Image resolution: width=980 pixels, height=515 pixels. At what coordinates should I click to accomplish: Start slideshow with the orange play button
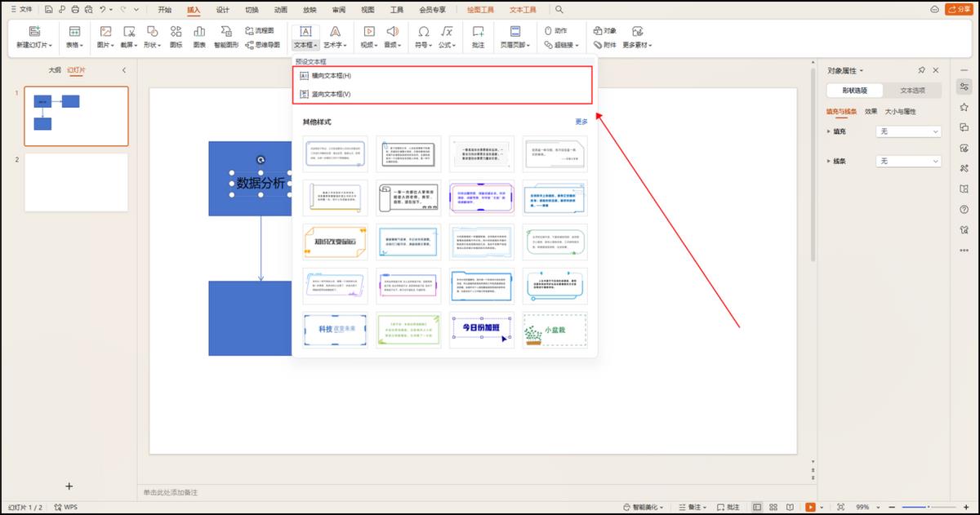(x=810, y=507)
